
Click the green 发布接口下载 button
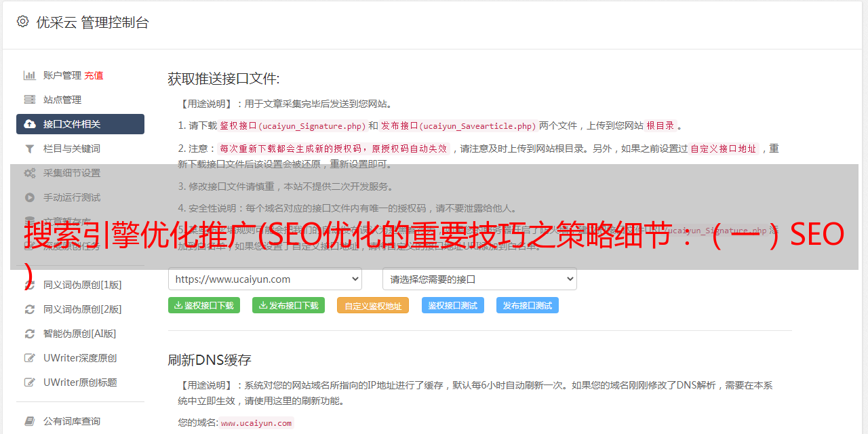coord(289,305)
